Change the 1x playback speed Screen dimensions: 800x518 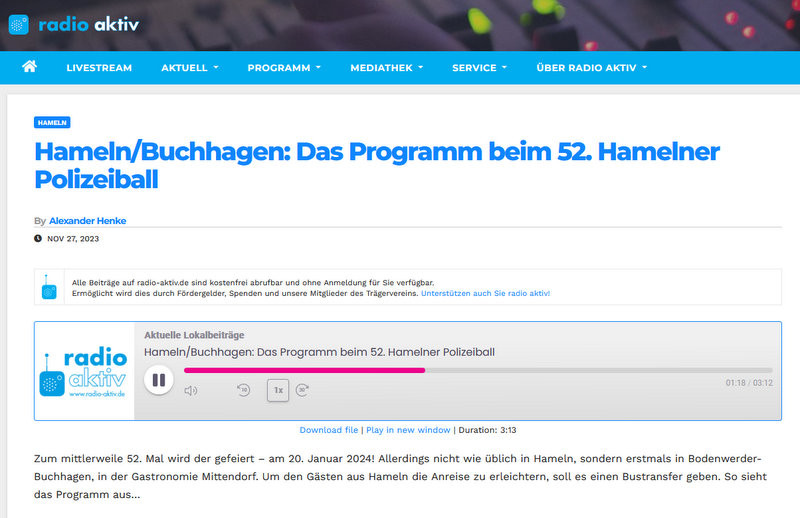(x=278, y=390)
